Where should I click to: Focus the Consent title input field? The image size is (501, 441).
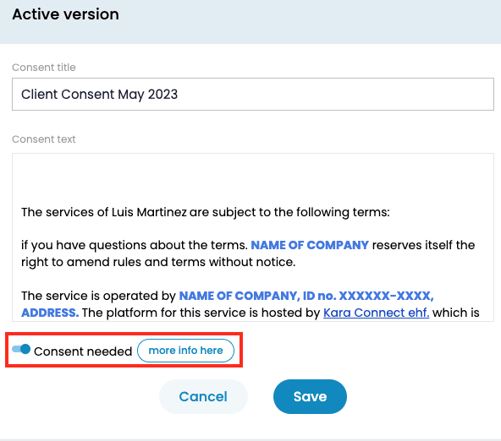253,94
